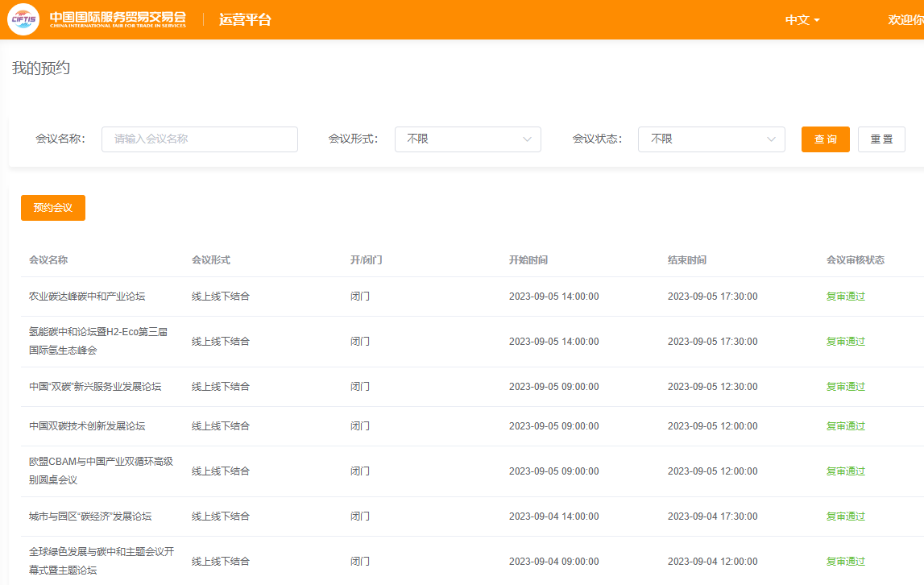
Task: Click the 开始时间 column header
Action: [x=528, y=260]
